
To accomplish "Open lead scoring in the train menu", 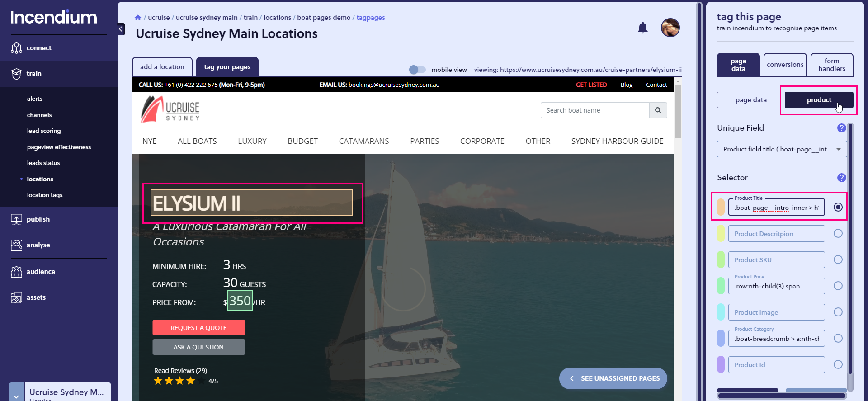I will pos(44,131).
